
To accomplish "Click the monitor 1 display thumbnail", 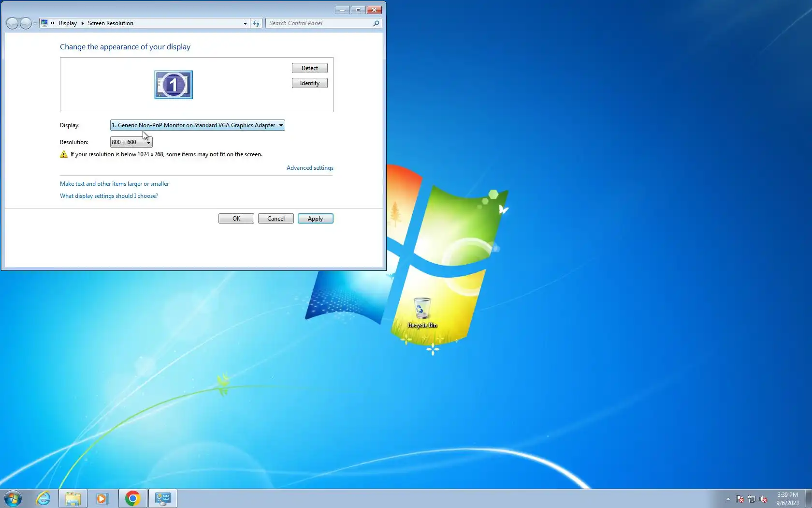I will point(174,85).
